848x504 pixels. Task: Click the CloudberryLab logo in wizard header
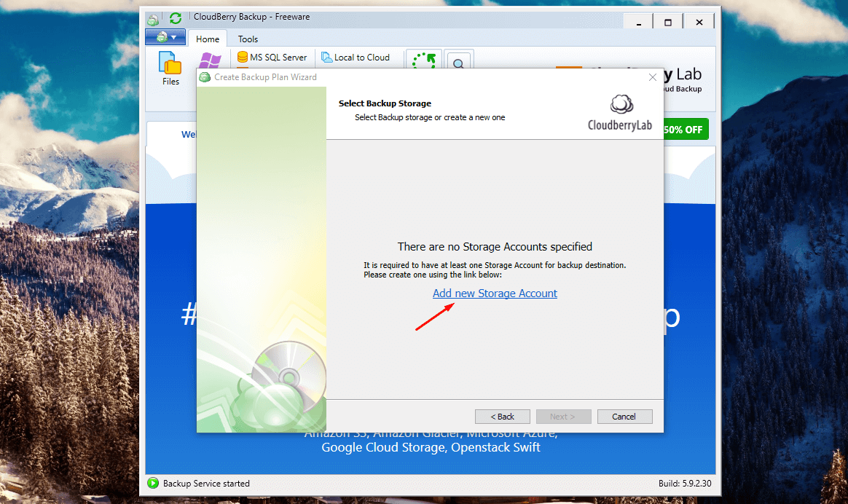click(620, 113)
